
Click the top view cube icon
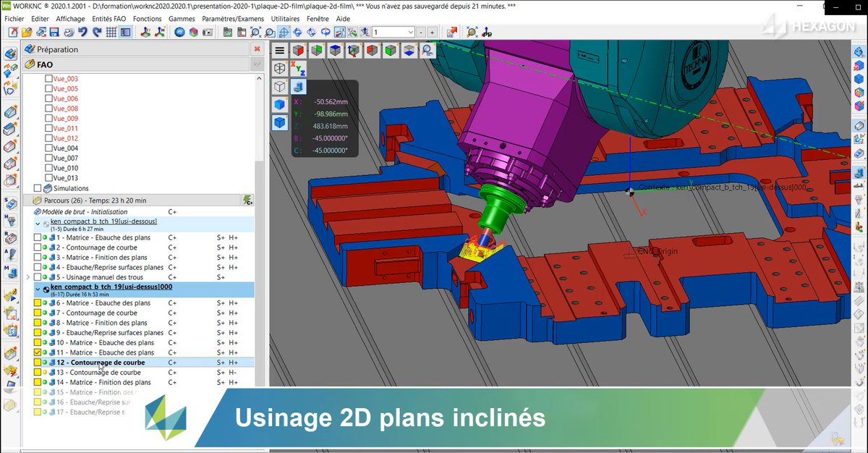click(335, 50)
